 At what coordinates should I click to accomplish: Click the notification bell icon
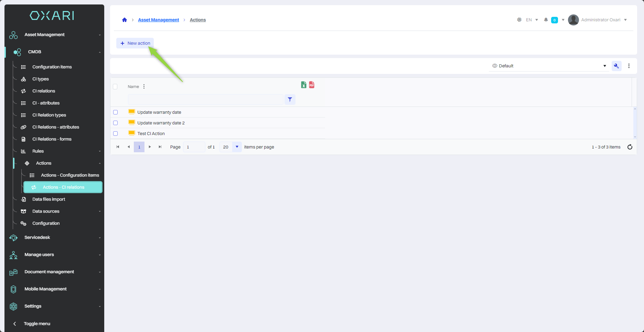pos(546,20)
